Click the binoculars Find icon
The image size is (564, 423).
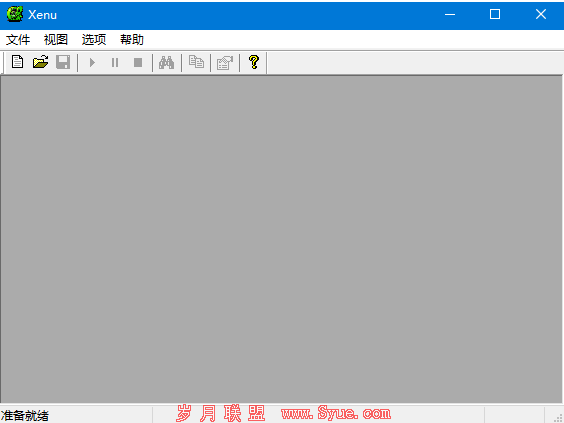[x=167, y=62]
